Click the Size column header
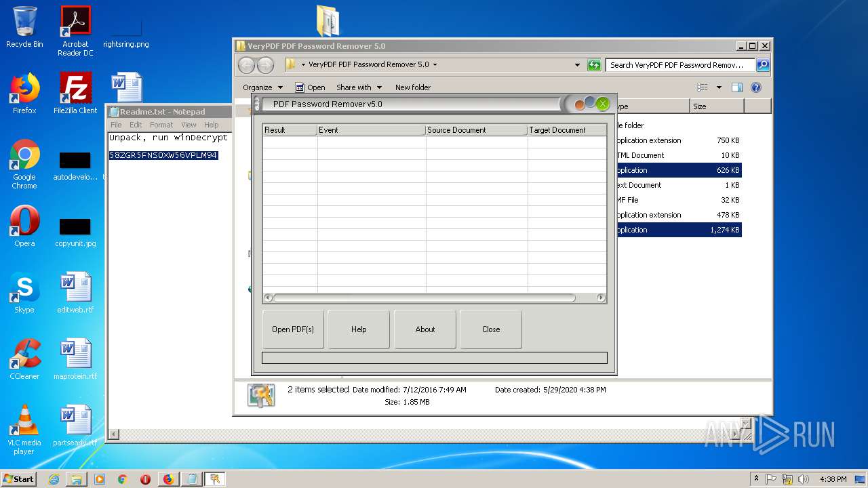This screenshot has height=488, width=868. point(717,106)
